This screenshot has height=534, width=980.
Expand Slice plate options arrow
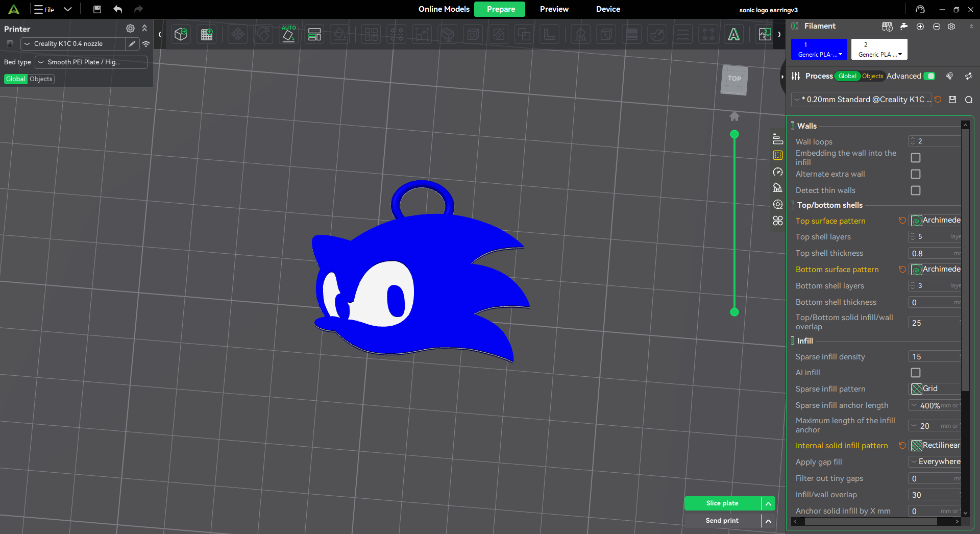768,503
